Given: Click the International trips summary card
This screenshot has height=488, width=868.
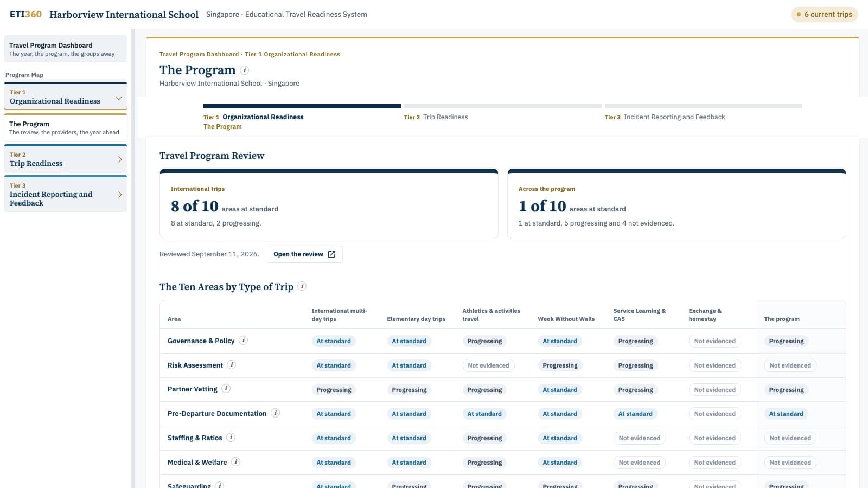Looking at the screenshot, I should click(x=329, y=204).
